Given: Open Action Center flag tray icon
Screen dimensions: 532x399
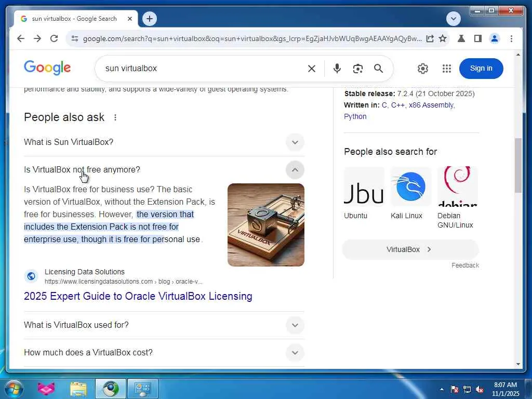Looking at the screenshot, I should [x=455, y=389].
